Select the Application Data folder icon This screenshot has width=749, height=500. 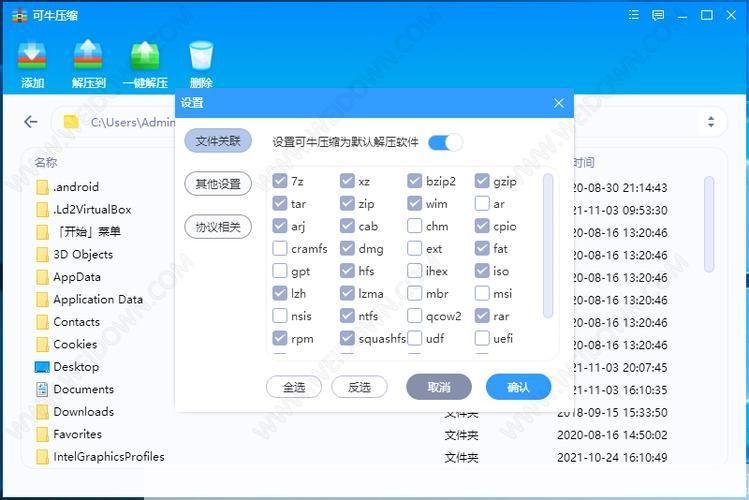[43, 299]
